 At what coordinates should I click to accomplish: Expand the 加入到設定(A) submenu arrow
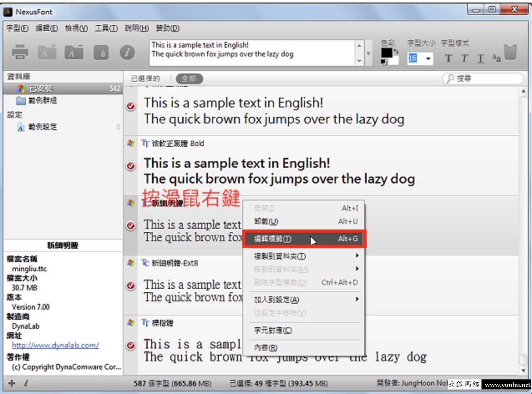(x=357, y=299)
